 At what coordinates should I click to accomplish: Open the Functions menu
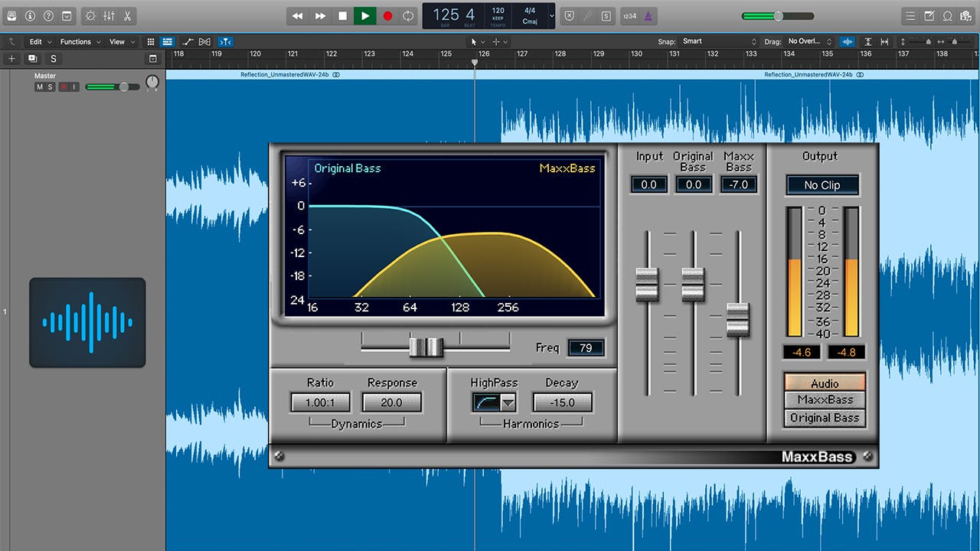[80, 41]
